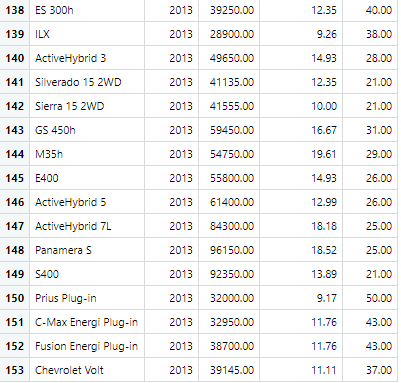Click value 50.00 in Prius row

pos(370,298)
